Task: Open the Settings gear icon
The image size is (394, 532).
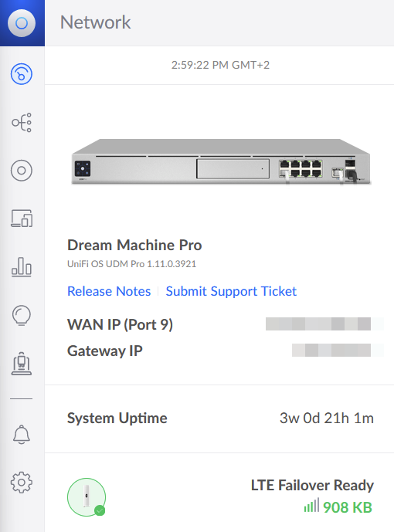Action: pyautogui.click(x=22, y=482)
